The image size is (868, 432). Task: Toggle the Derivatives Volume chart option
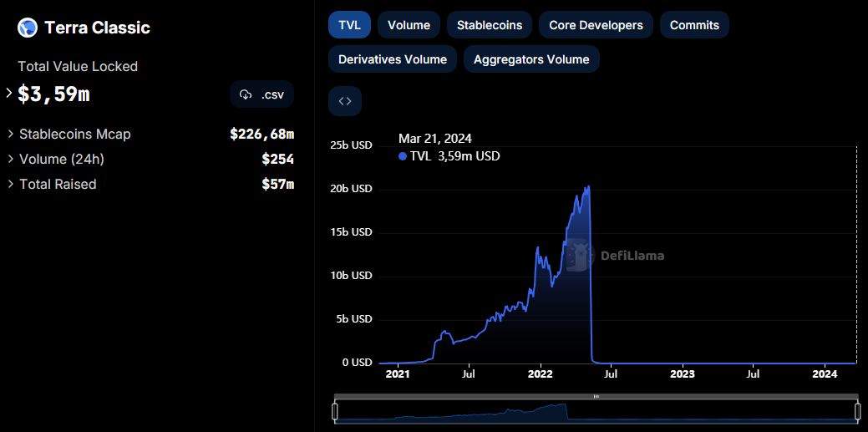pyautogui.click(x=393, y=59)
